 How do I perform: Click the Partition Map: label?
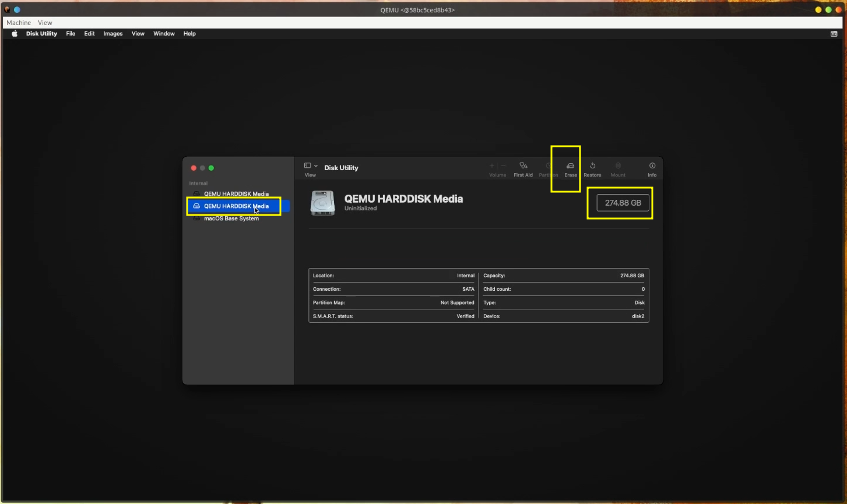tap(329, 302)
